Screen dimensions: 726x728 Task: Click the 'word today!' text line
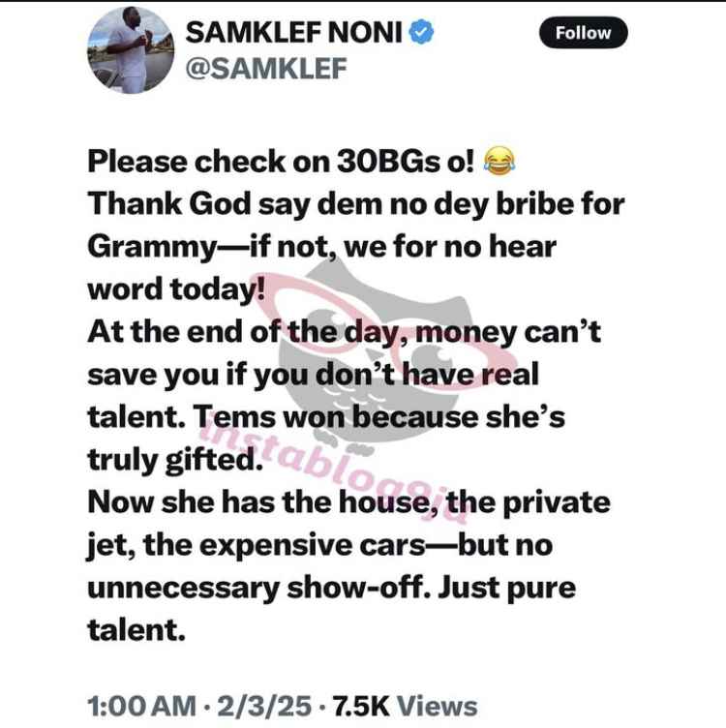(x=176, y=288)
